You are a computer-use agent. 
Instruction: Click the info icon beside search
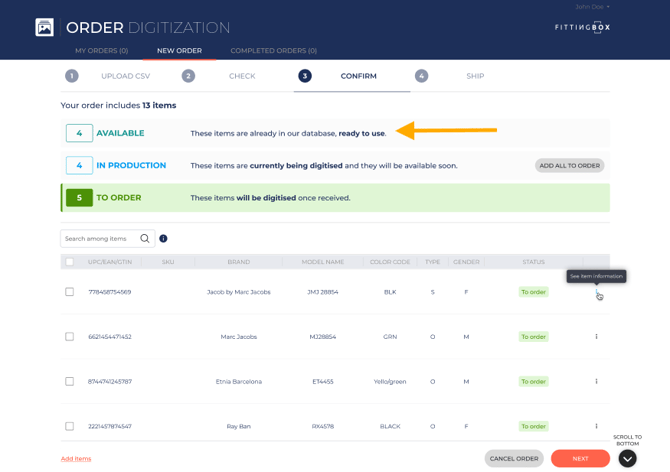(x=163, y=239)
